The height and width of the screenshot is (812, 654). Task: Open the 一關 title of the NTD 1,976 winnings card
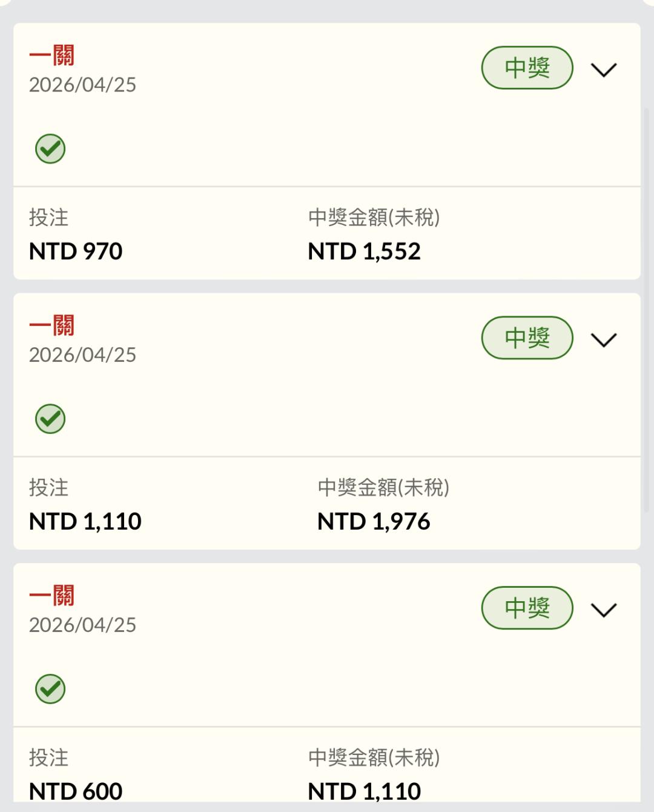[x=52, y=326]
